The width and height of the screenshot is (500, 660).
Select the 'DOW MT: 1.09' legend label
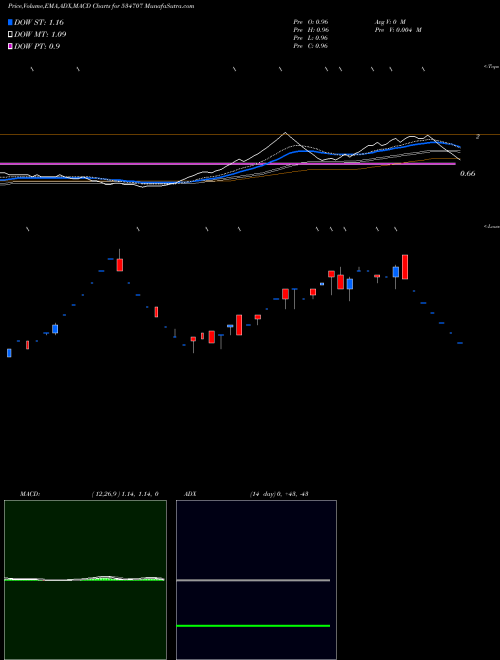(x=40, y=35)
